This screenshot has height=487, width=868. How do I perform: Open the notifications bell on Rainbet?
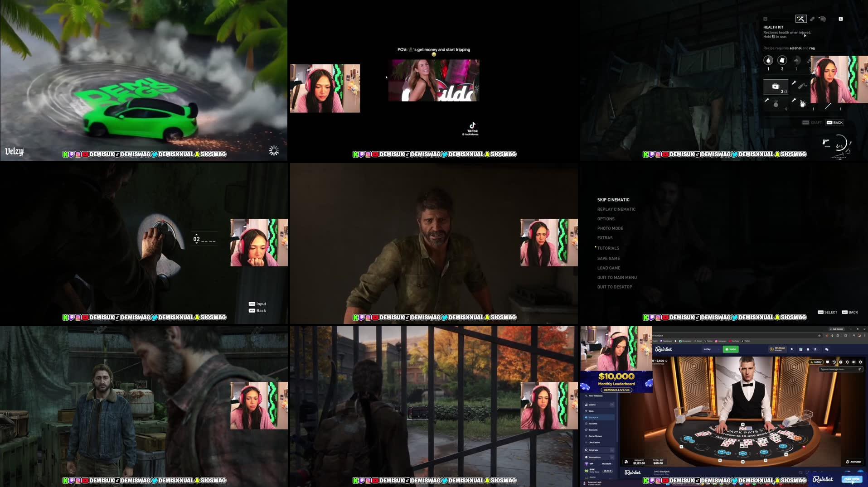809,349
